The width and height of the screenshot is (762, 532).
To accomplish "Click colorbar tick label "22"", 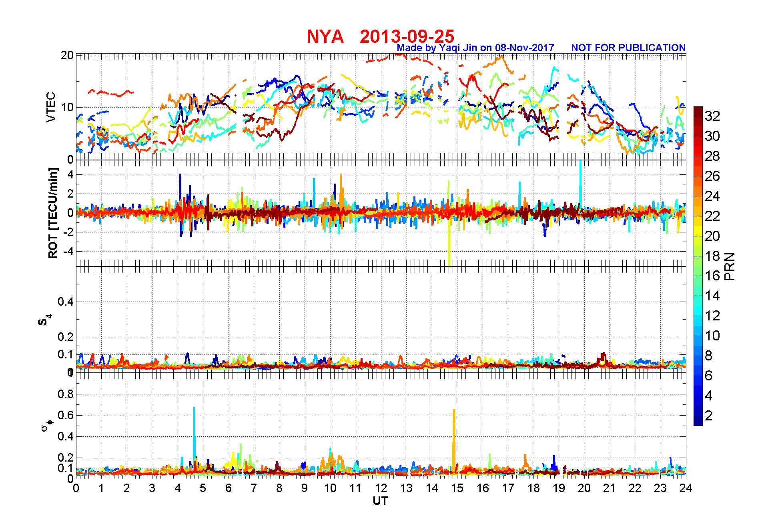I will (712, 216).
